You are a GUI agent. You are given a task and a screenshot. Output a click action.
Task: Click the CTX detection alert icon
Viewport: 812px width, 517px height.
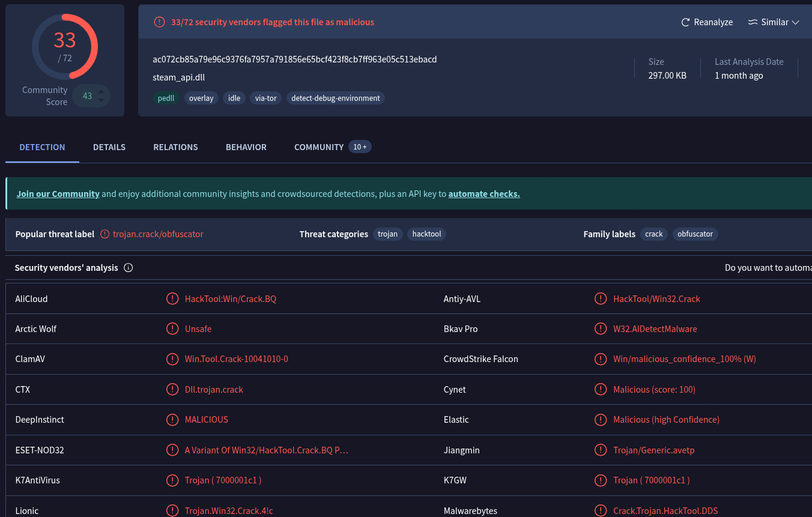coord(172,389)
